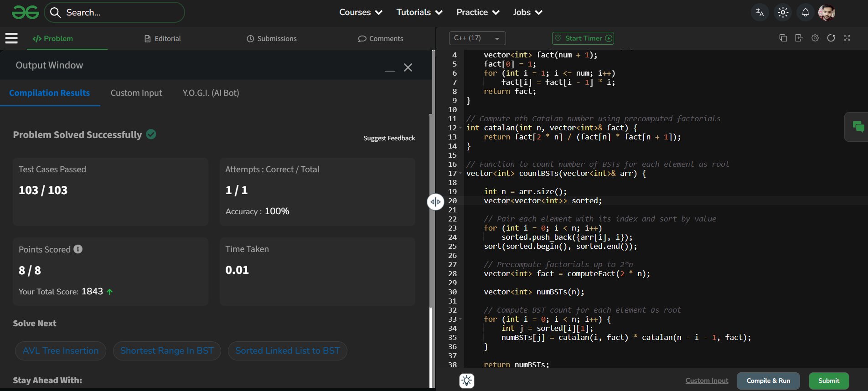Open the hamburger sidebar menu
Viewport: 868px width, 391px height.
[11, 38]
